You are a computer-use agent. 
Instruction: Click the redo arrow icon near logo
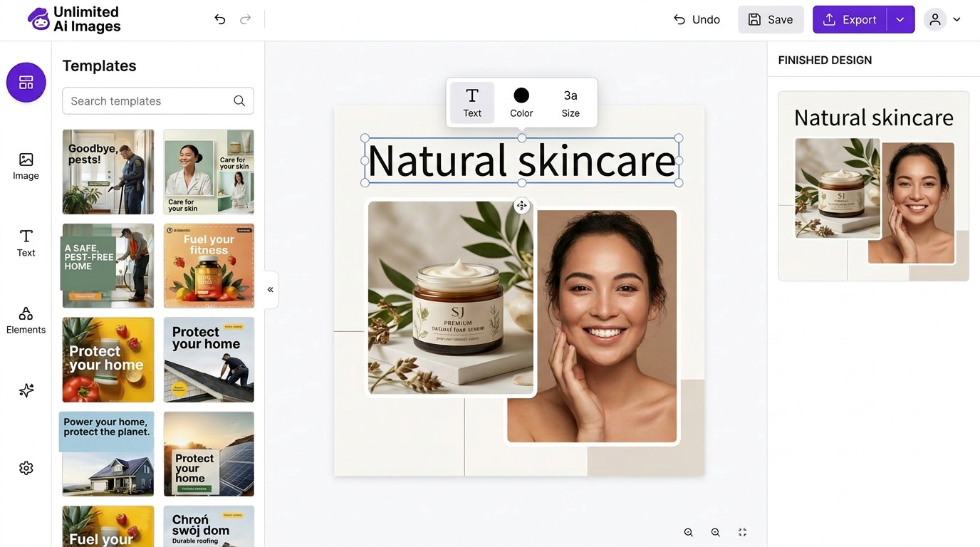[246, 19]
